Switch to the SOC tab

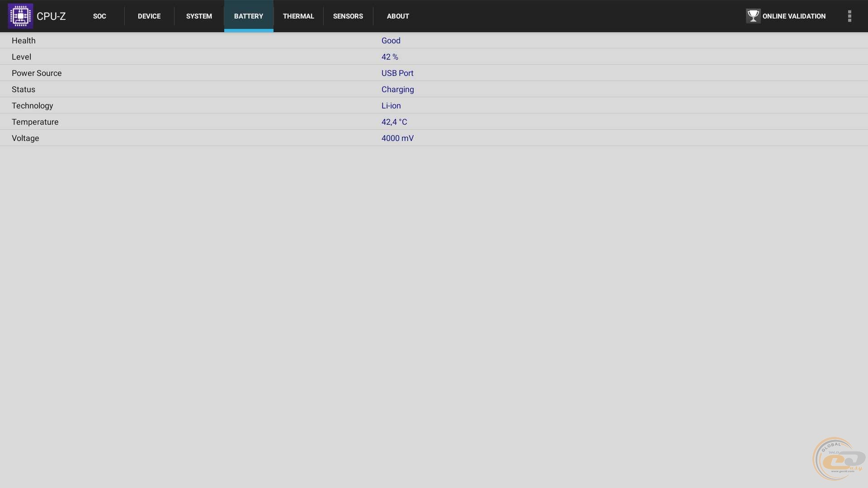click(99, 16)
